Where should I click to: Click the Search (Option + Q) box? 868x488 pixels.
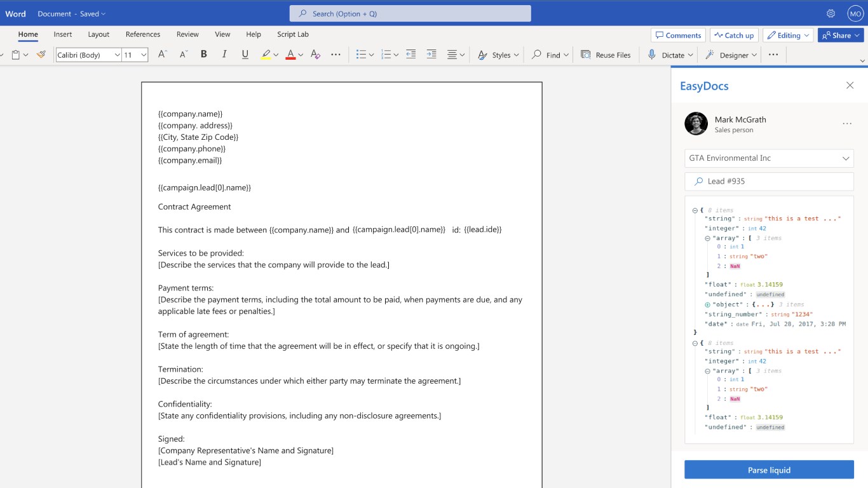tap(410, 13)
